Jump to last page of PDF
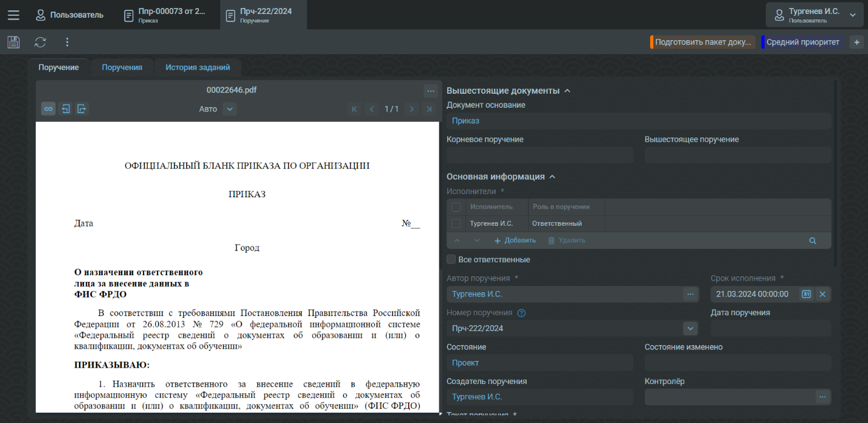 pyautogui.click(x=429, y=109)
